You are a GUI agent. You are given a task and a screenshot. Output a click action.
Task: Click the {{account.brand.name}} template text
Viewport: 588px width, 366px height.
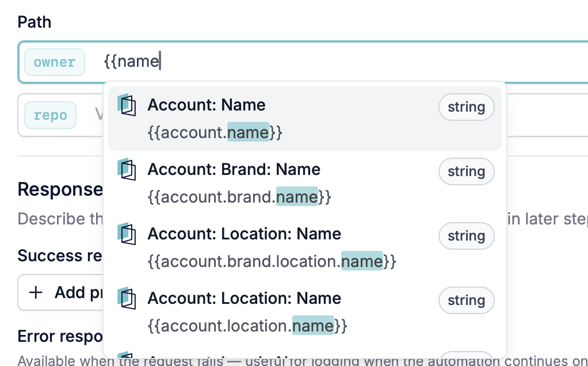click(x=239, y=197)
